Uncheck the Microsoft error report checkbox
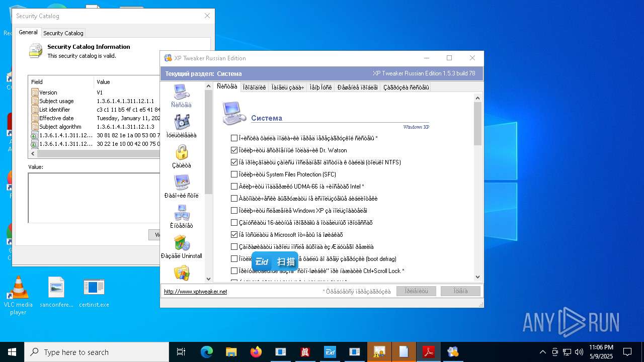Viewport: 644px width, 362px height. tap(234, 235)
